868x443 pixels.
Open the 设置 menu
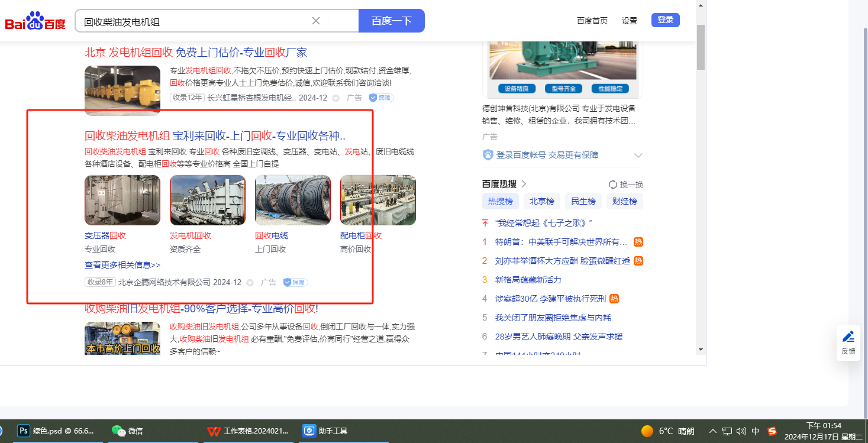630,21
